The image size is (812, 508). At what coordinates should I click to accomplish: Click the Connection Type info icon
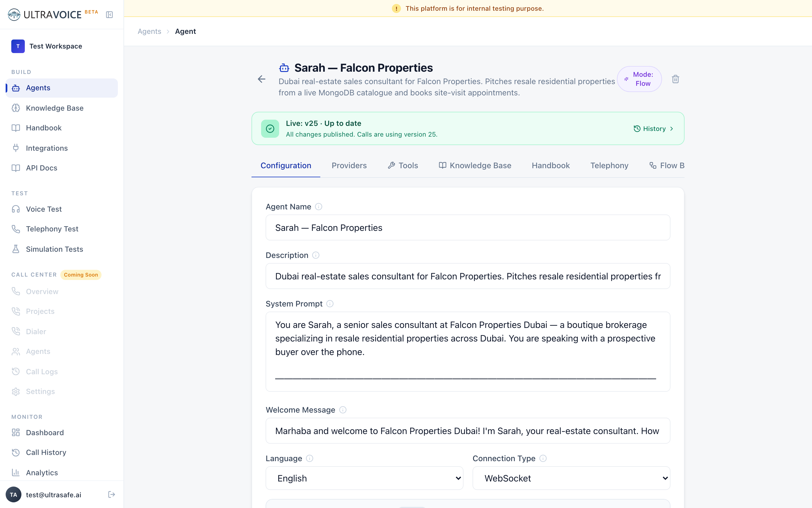pyautogui.click(x=543, y=458)
